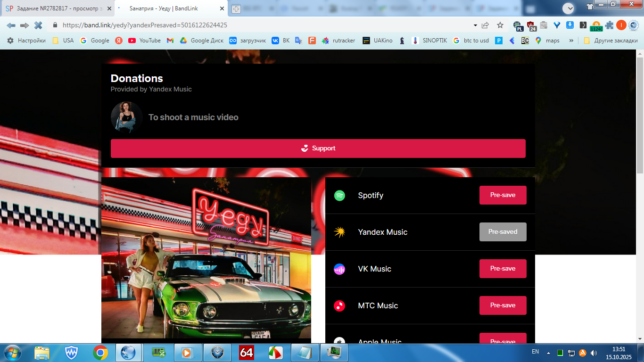This screenshot has height=362, width=644.
Task: Click the grey Pre-saved Yandex Music button
Action: click(503, 232)
